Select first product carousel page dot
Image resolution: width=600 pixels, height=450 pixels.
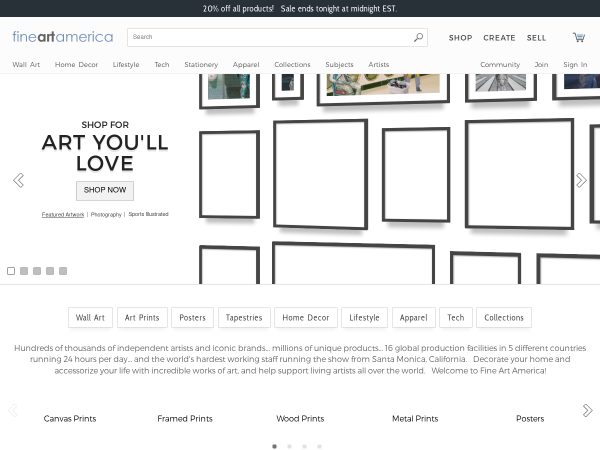(274, 446)
